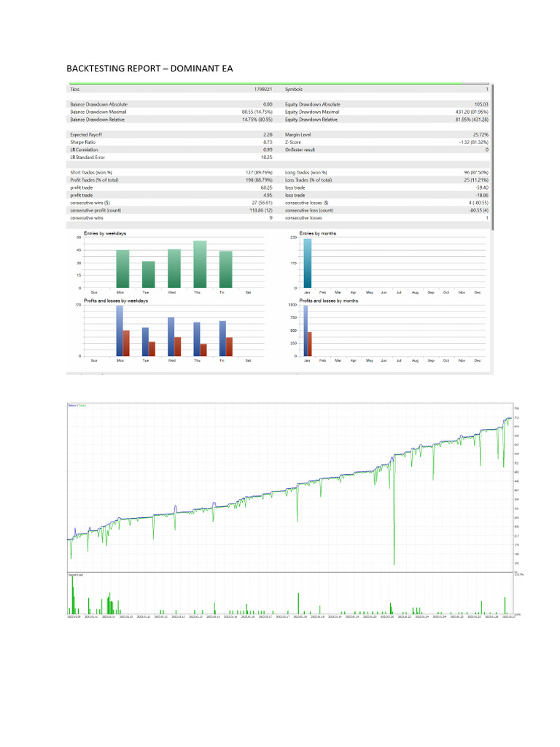The width and height of the screenshot is (560, 747).
Task: Click Monday's red loss bar in weekdays chart
Action: coord(126,343)
